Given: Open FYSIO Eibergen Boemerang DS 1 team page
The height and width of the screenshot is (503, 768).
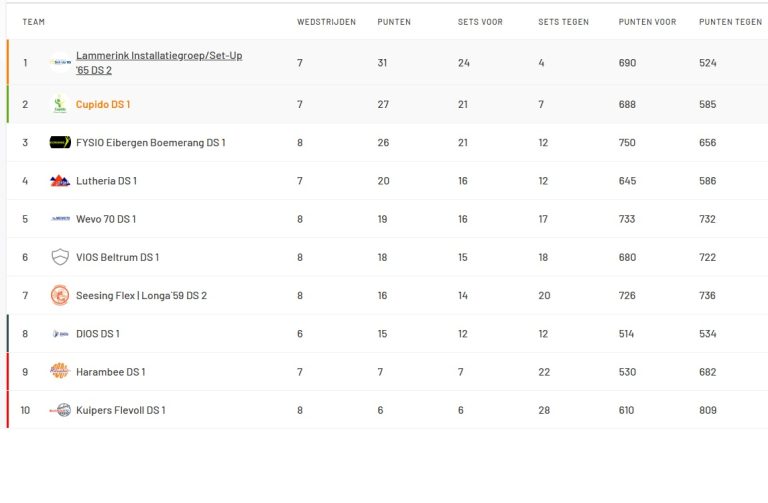Looking at the screenshot, I should coord(150,143).
